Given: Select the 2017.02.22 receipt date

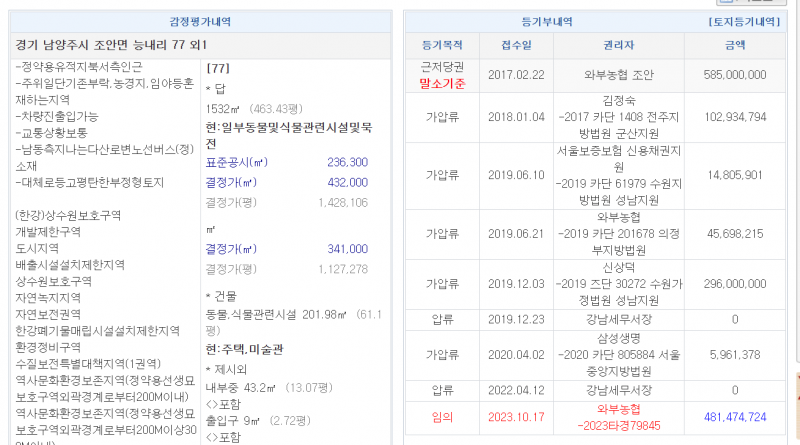Looking at the screenshot, I should pos(516,74).
